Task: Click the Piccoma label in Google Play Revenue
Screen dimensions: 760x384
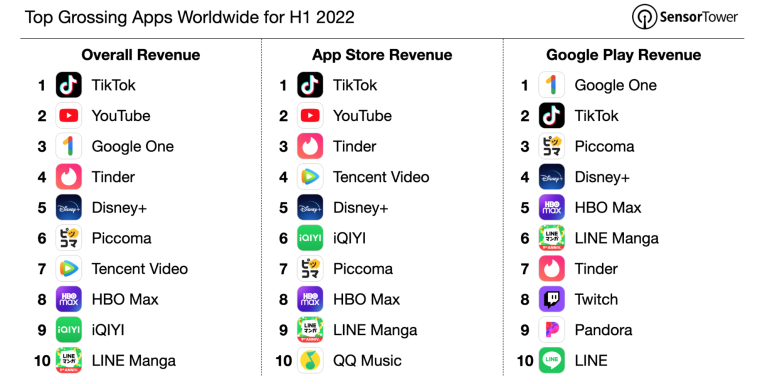Action: (604, 146)
